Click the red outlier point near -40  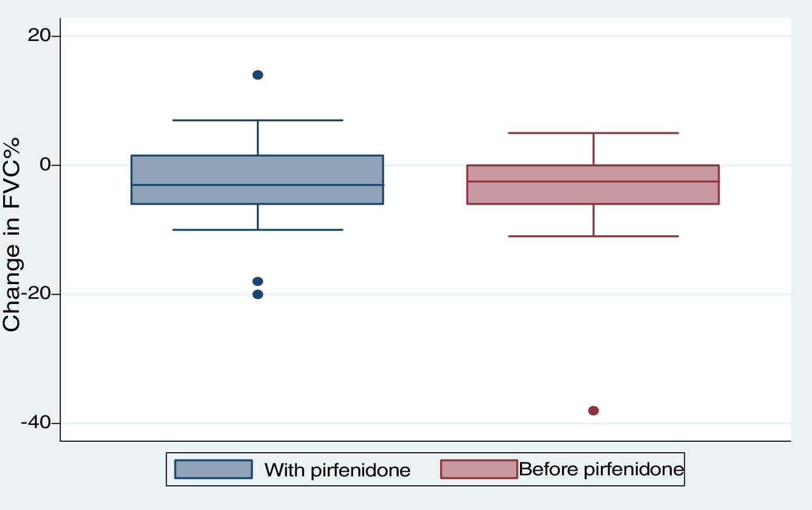594,411
